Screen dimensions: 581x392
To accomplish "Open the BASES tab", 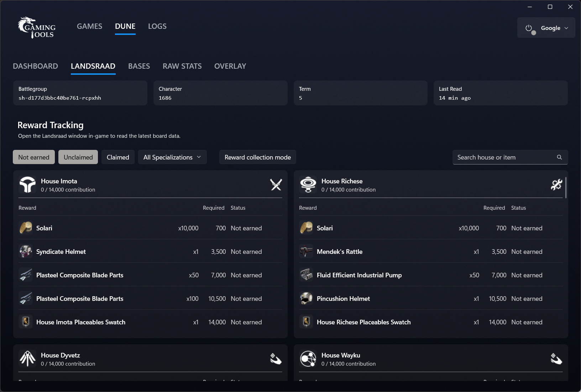I will 139,66.
